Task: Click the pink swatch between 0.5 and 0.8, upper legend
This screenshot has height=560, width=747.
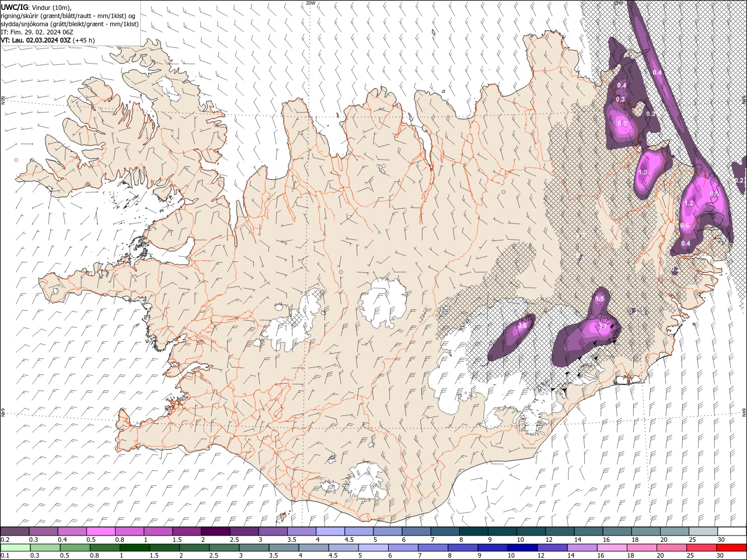Action: click(x=101, y=531)
